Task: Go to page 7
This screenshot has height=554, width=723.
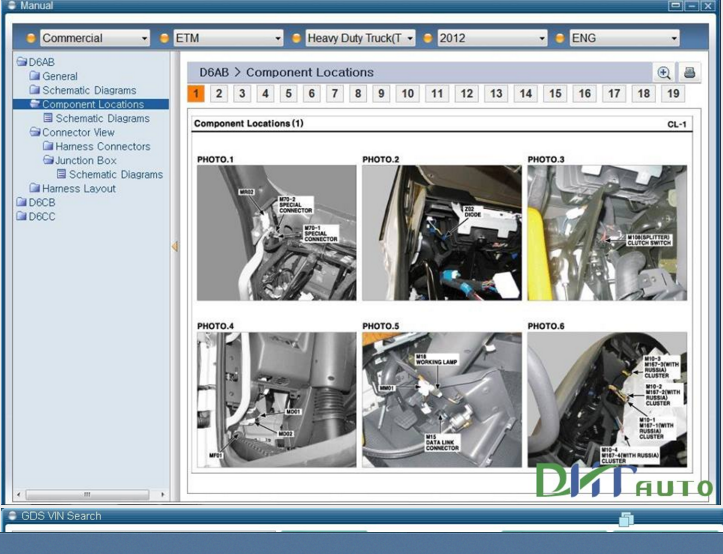Action: coord(335,94)
